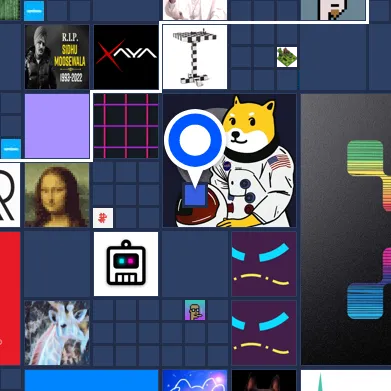Screen dimensions: 391x391
Task: Open the XAYA logo tile
Action: [126, 57]
